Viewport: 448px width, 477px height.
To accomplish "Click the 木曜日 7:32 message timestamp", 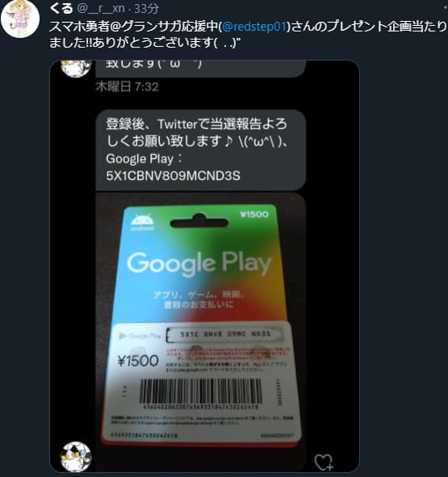I will point(127,86).
